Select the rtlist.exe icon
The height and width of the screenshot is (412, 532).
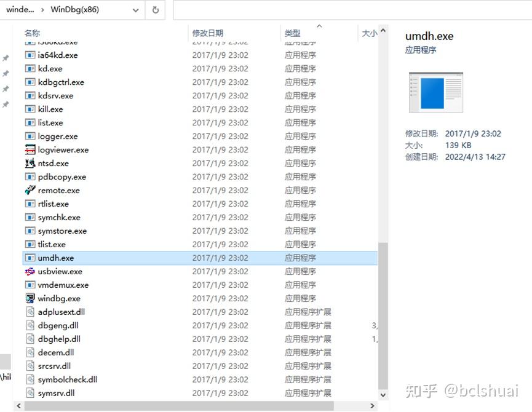click(x=30, y=204)
